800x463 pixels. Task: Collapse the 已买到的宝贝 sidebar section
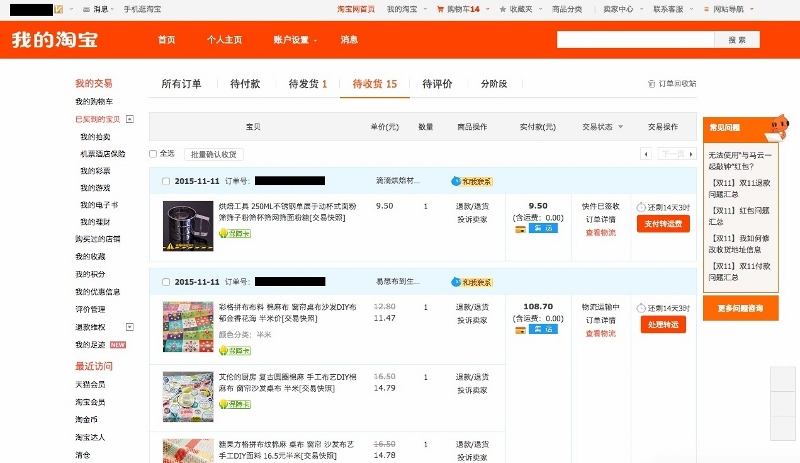point(130,119)
